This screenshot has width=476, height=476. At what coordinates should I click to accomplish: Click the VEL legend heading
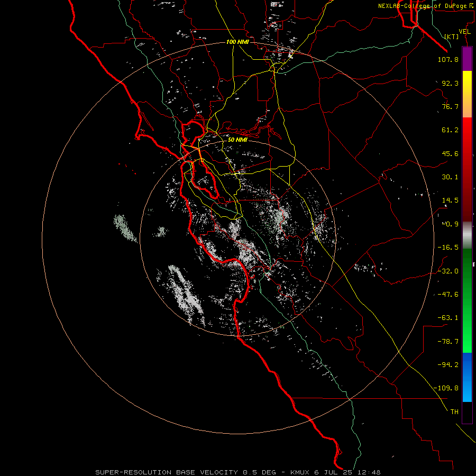pyautogui.click(x=465, y=32)
